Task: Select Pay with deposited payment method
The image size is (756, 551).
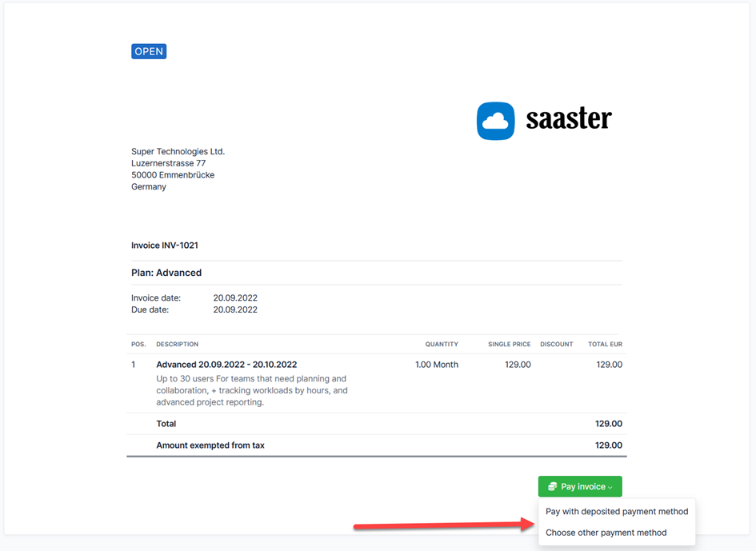Action: pyautogui.click(x=616, y=512)
